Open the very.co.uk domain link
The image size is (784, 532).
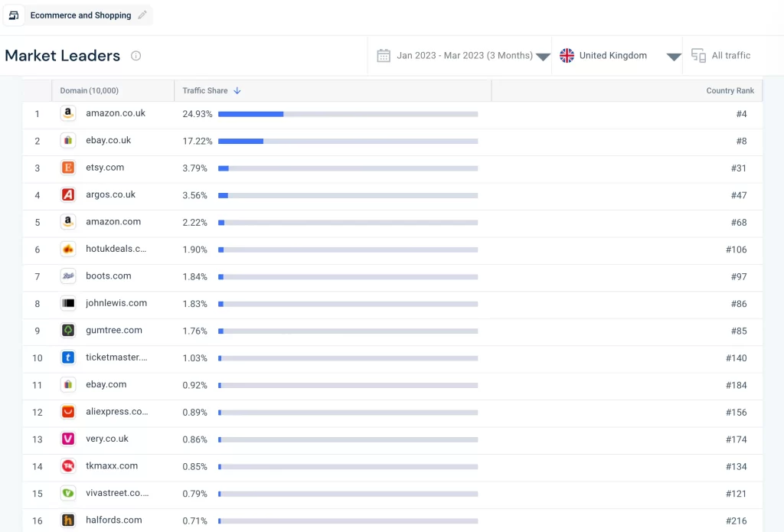click(107, 439)
